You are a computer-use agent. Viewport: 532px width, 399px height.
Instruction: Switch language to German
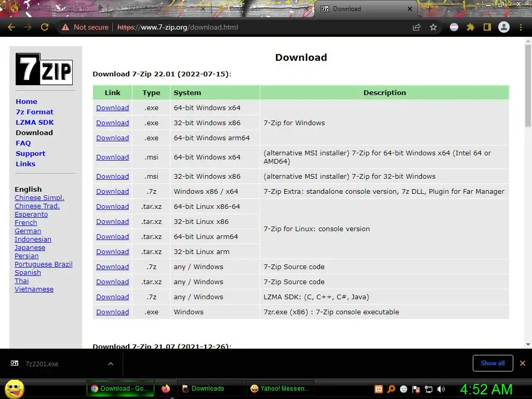pos(28,231)
